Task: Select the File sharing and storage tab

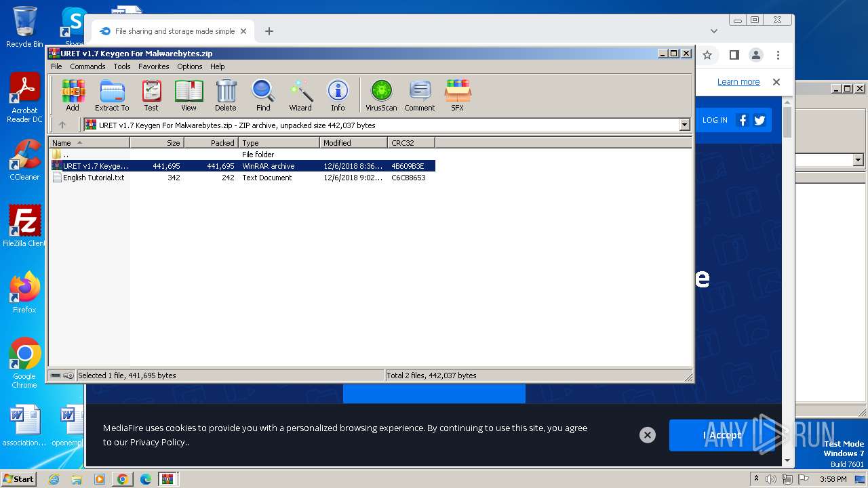Action: pos(174,31)
